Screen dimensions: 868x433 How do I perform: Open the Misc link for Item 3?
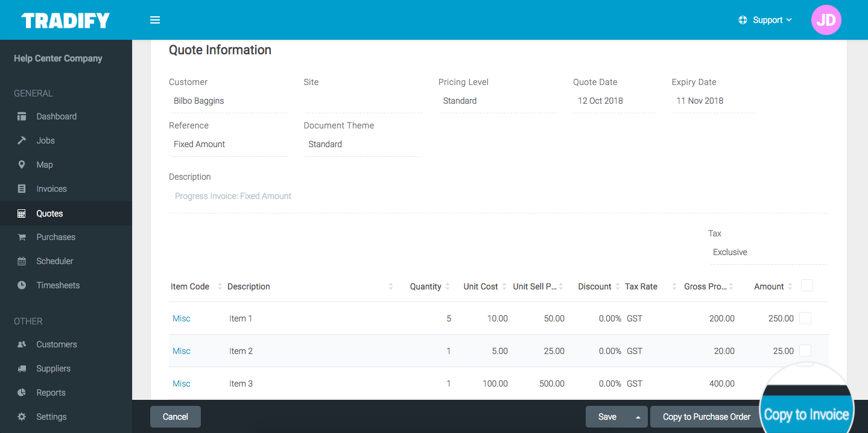click(182, 384)
